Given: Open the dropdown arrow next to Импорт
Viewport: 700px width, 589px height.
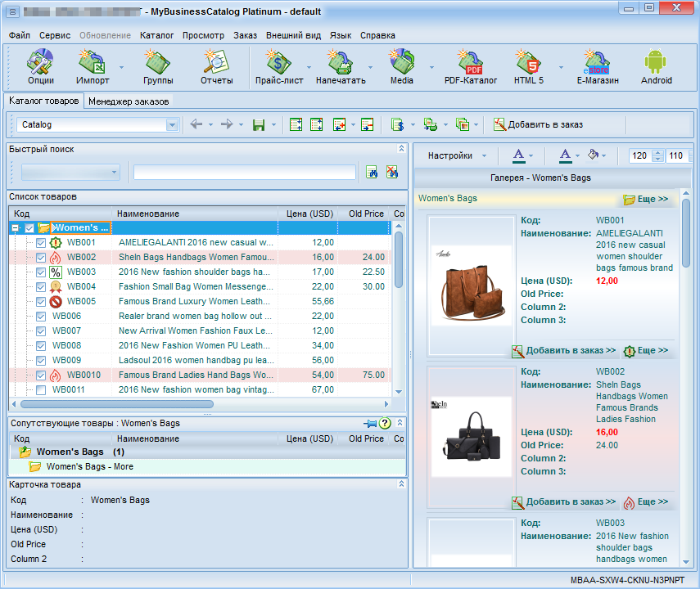Looking at the screenshot, I should point(121,67).
